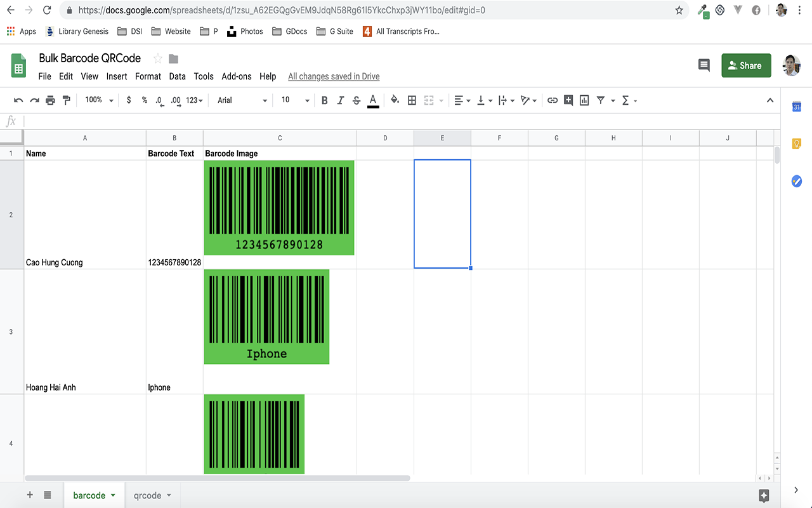Open the Tools menu
This screenshot has height=508, width=812.
(x=204, y=76)
